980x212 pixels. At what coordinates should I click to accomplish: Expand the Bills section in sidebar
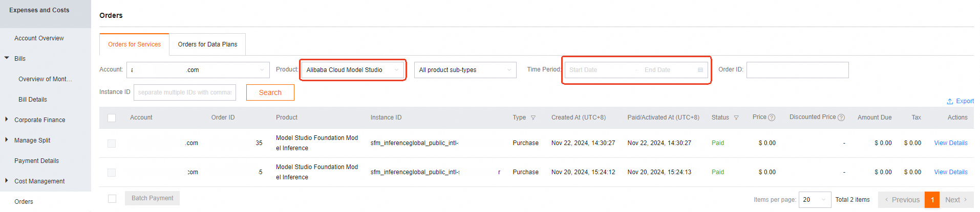click(7, 58)
